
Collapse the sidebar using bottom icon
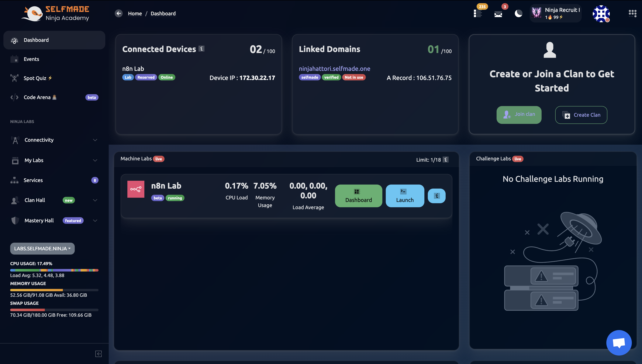[x=98, y=354]
